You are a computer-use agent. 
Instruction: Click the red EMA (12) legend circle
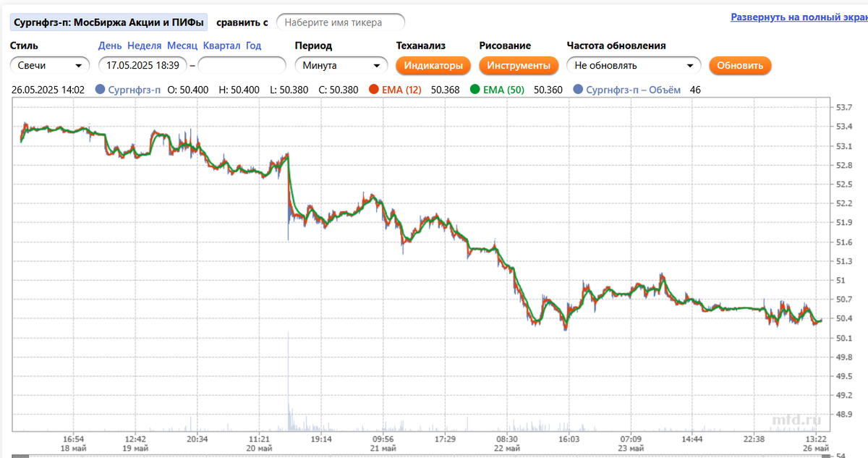374,90
